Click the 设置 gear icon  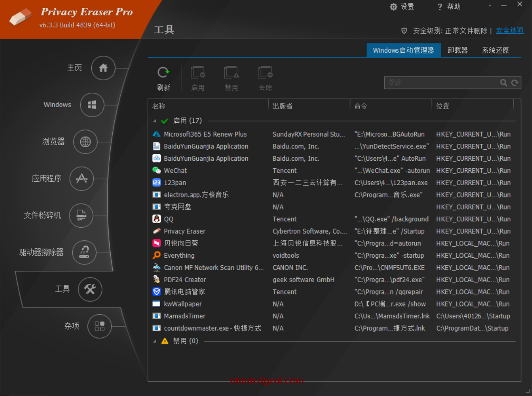pyautogui.click(x=394, y=7)
